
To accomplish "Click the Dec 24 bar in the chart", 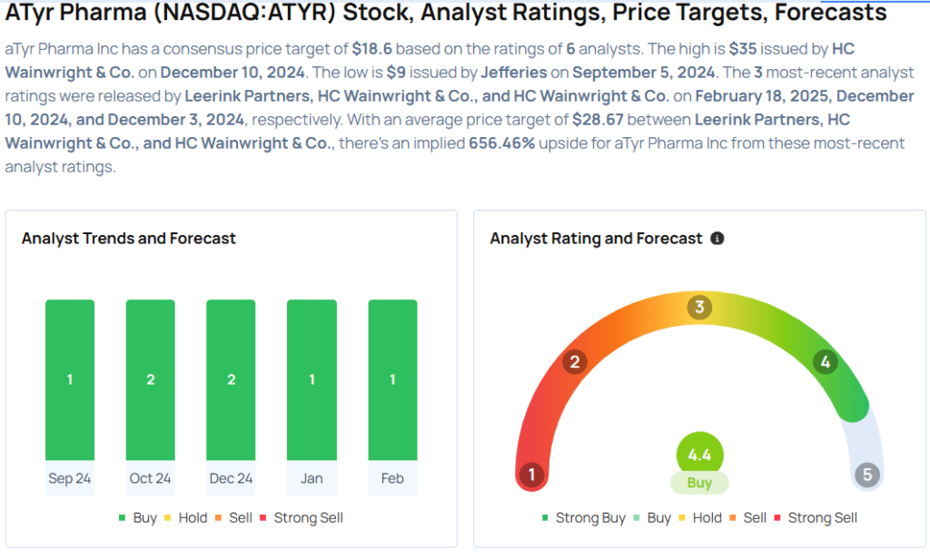I will [x=231, y=380].
